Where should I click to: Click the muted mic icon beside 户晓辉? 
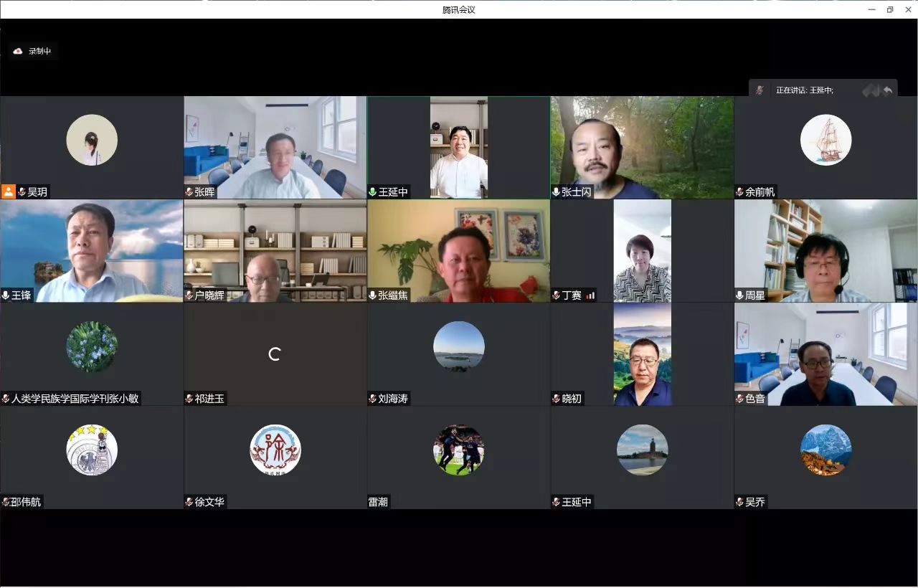[189, 295]
